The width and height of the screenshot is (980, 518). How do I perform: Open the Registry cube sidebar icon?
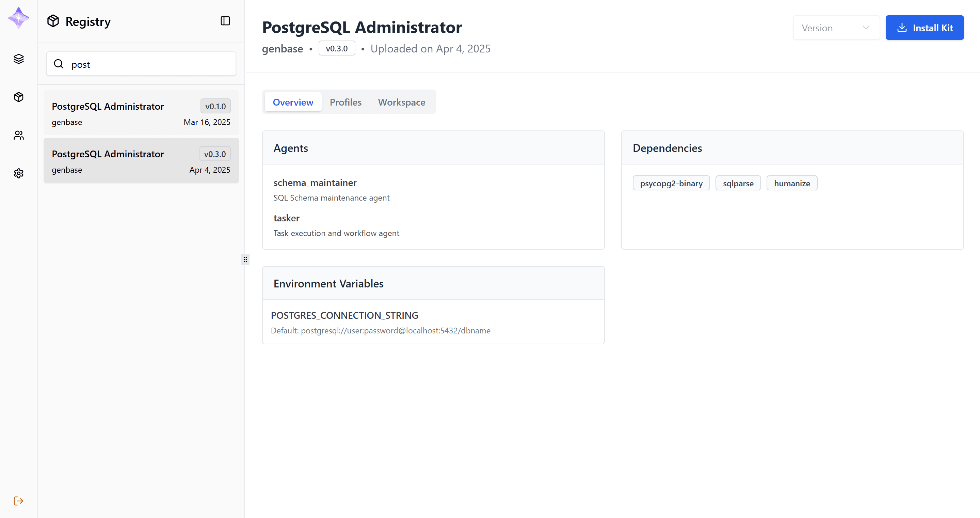pyautogui.click(x=19, y=97)
